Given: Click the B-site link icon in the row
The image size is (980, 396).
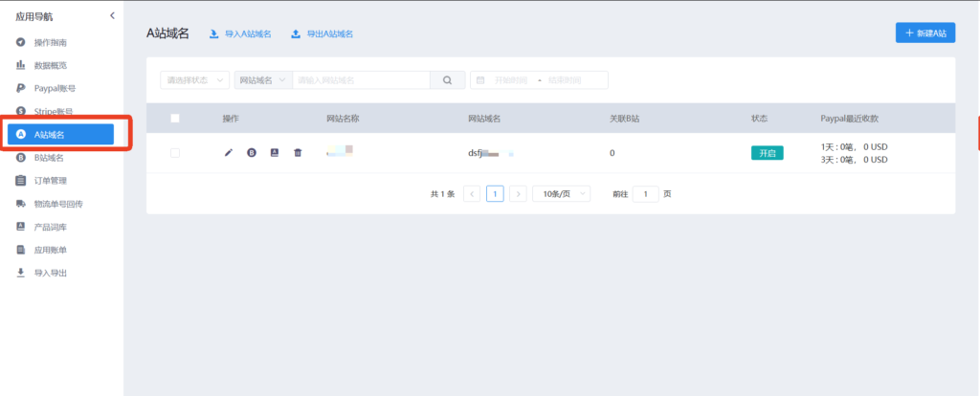Looking at the screenshot, I should point(252,152).
